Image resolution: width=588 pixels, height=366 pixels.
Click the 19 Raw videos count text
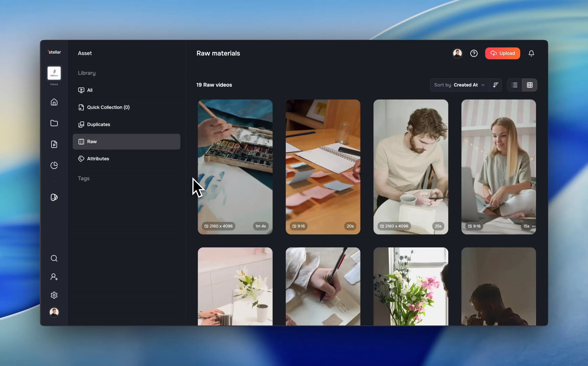214,85
